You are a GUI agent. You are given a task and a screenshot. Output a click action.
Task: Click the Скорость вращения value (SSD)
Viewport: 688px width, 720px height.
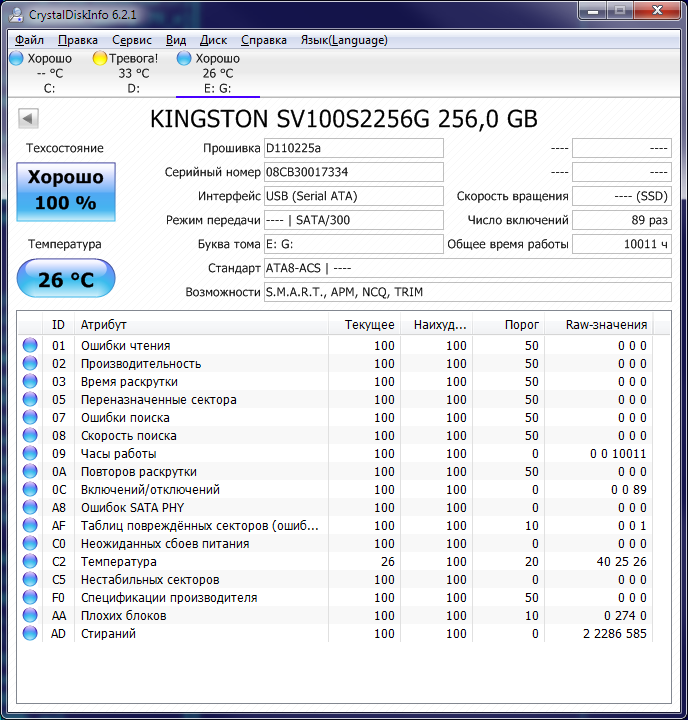[622, 196]
